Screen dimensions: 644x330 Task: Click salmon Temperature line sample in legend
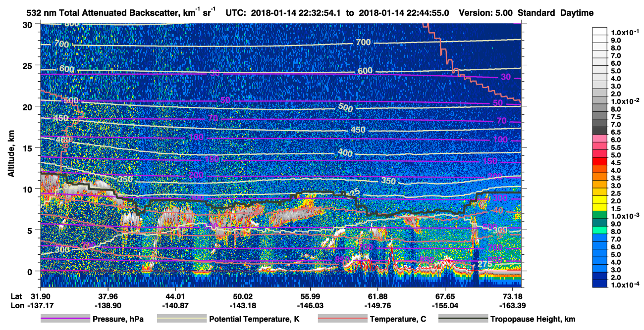click(x=342, y=319)
